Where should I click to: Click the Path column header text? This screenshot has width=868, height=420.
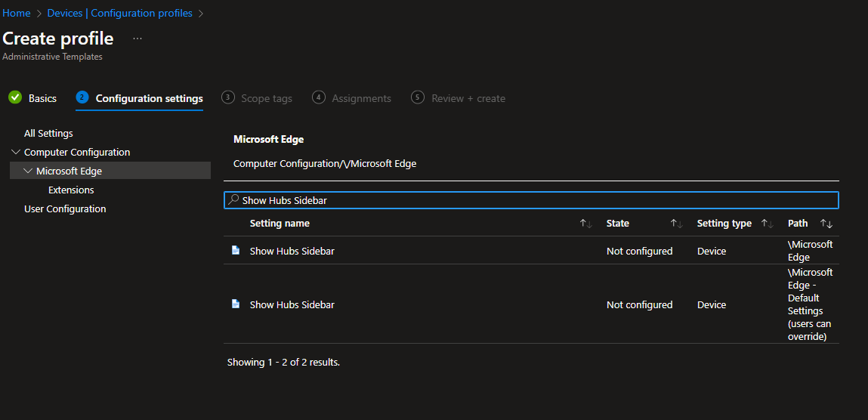click(x=798, y=224)
